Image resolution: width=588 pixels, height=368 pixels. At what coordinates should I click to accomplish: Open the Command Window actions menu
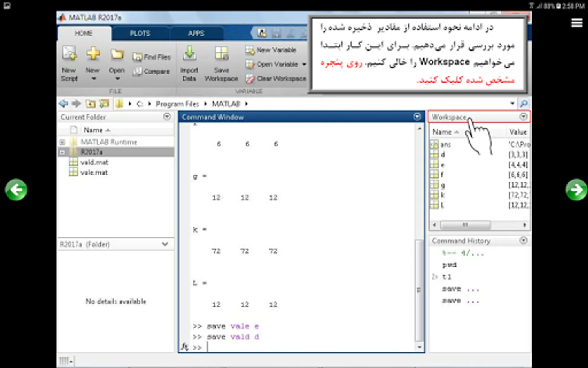(x=417, y=117)
